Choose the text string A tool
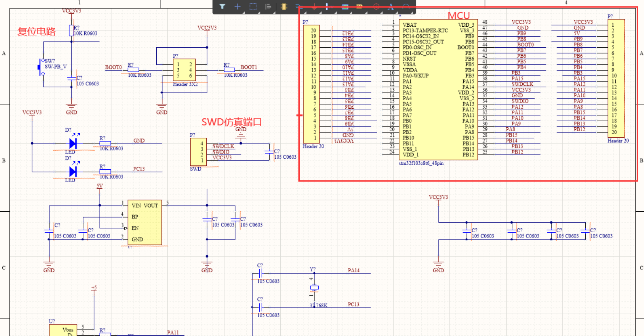 (391, 6)
